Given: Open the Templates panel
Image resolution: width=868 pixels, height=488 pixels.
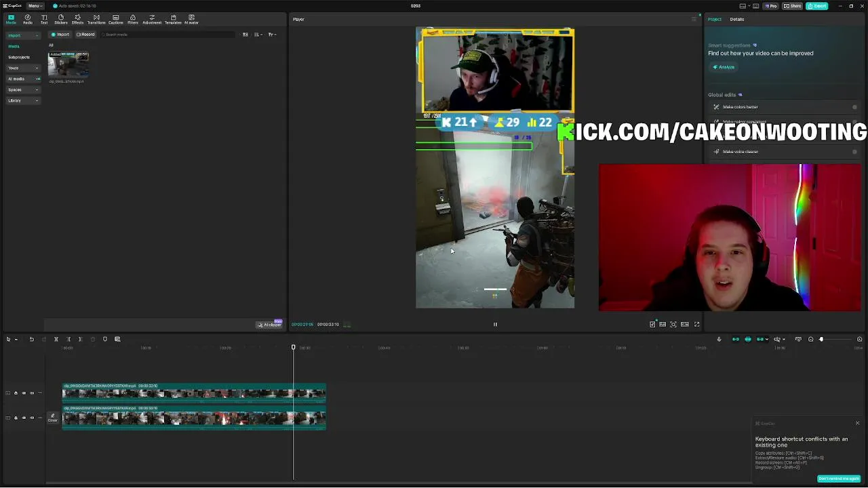Looking at the screenshot, I should coord(173,19).
